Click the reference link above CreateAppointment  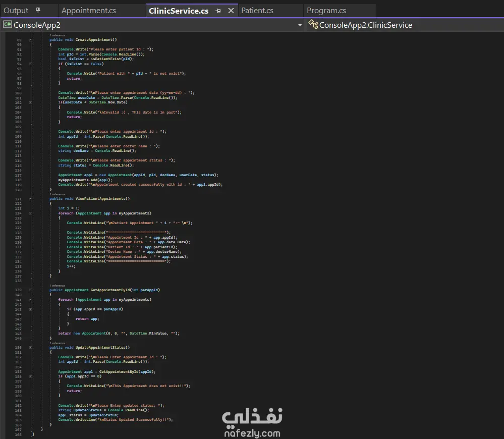click(58, 35)
